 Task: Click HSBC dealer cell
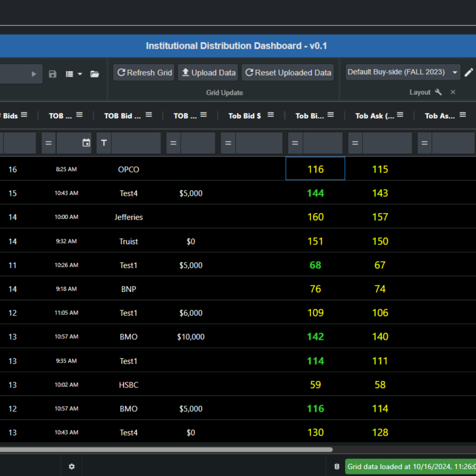tap(128, 385)
